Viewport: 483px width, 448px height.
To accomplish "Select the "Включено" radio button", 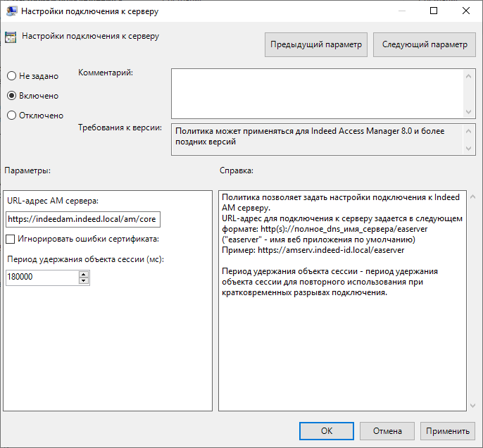I will tap(11, 95).
